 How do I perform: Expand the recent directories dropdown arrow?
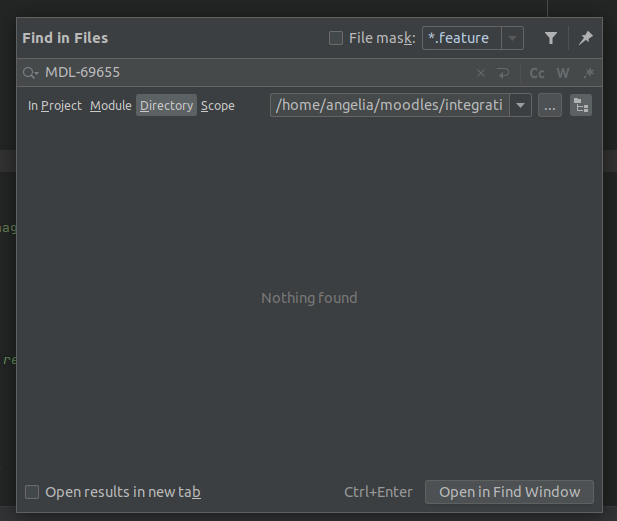(x=520, y=105)
